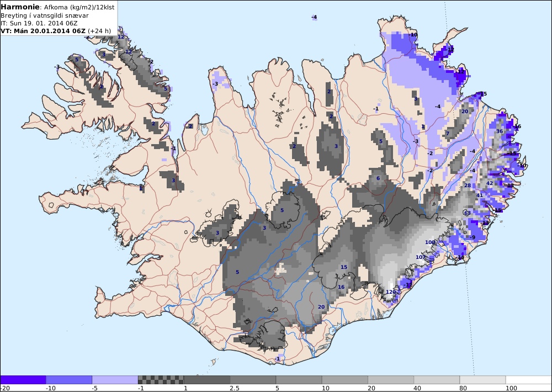The width and height of the screenshot is (552, 392).
Task: Click the darkest violet legend swatch (-20 to -10)
Action: [x=23, y=380]
